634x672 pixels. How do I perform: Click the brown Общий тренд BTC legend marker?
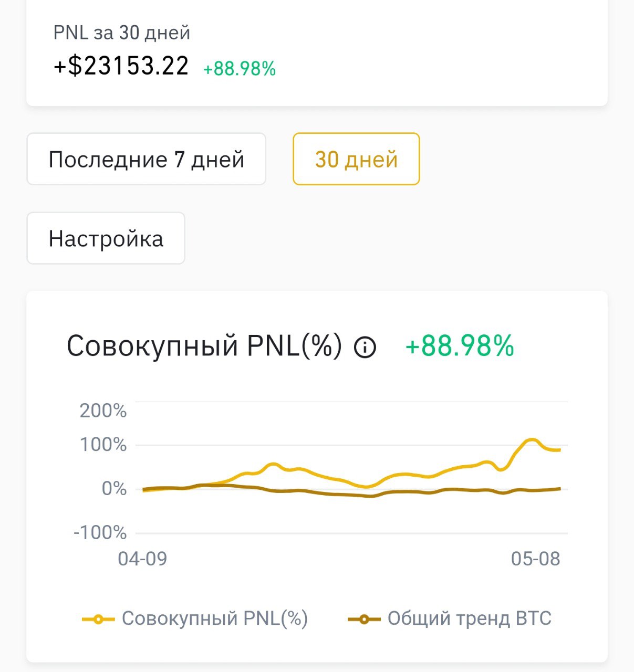pos(364,619)
